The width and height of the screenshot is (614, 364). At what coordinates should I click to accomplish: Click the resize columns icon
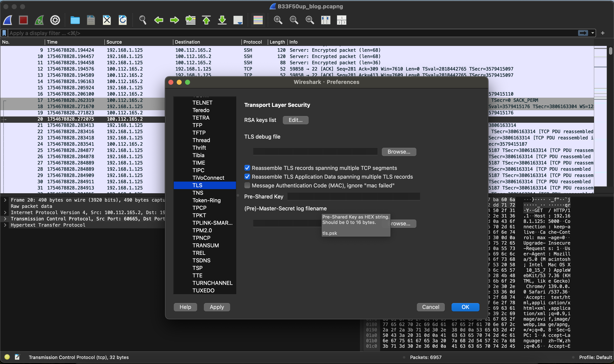(326, 20)
